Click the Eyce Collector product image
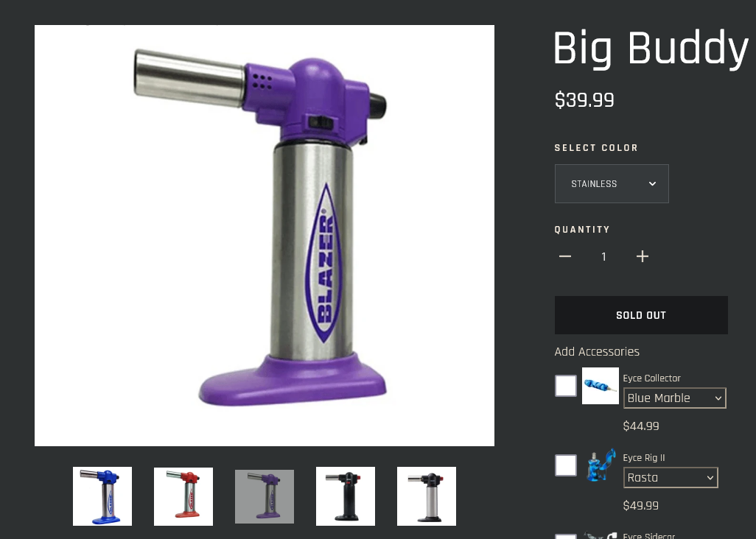This screenshot has height=539, width=756. (601, 386)
